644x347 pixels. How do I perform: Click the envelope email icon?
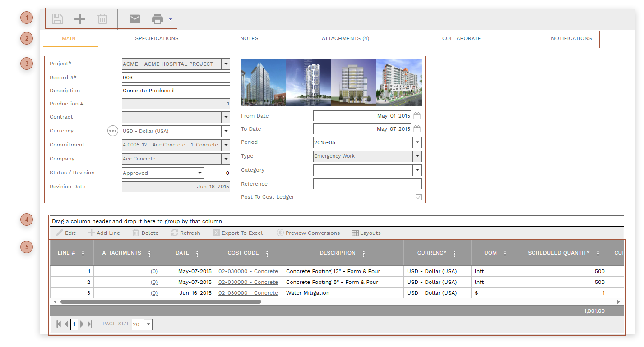pos(135,19)
